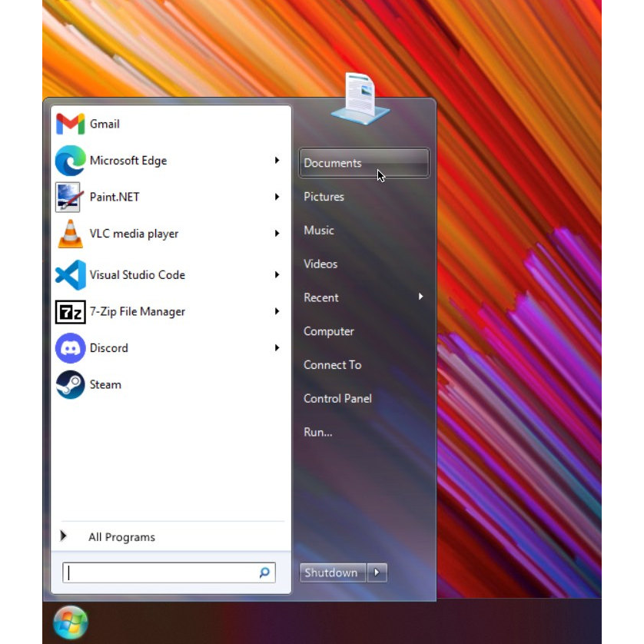The height and width of the screenshot is (644, 644).
Task: Open the Documents folder entry
Action: point(364,163)
